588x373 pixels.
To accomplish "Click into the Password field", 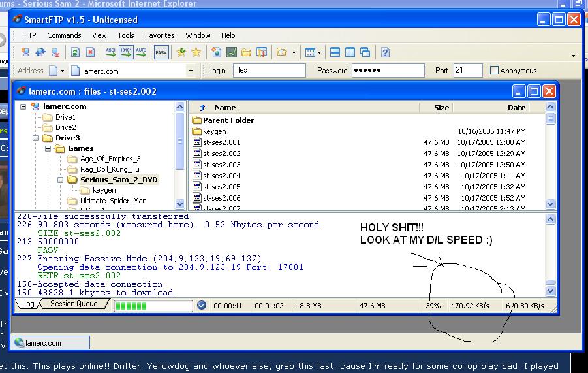I will coord(388,70).
